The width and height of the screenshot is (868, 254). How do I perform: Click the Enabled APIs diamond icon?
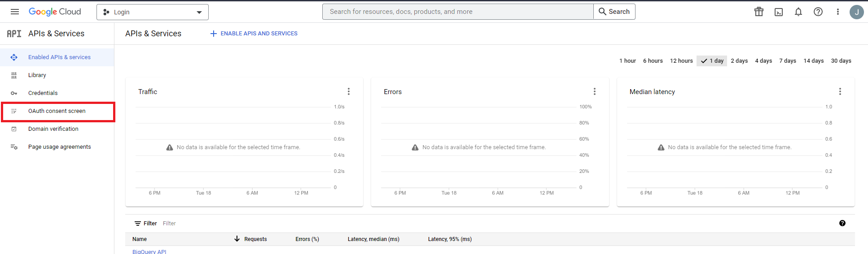click(14, 57)
